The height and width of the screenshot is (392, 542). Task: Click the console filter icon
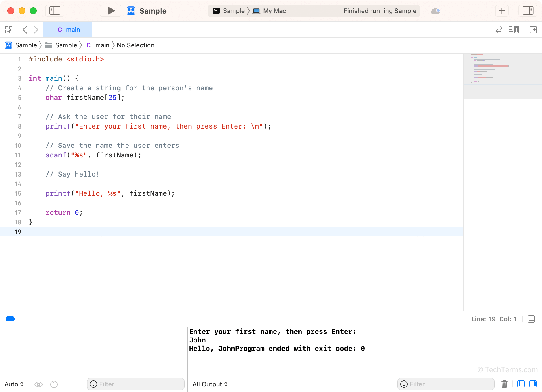404,384
